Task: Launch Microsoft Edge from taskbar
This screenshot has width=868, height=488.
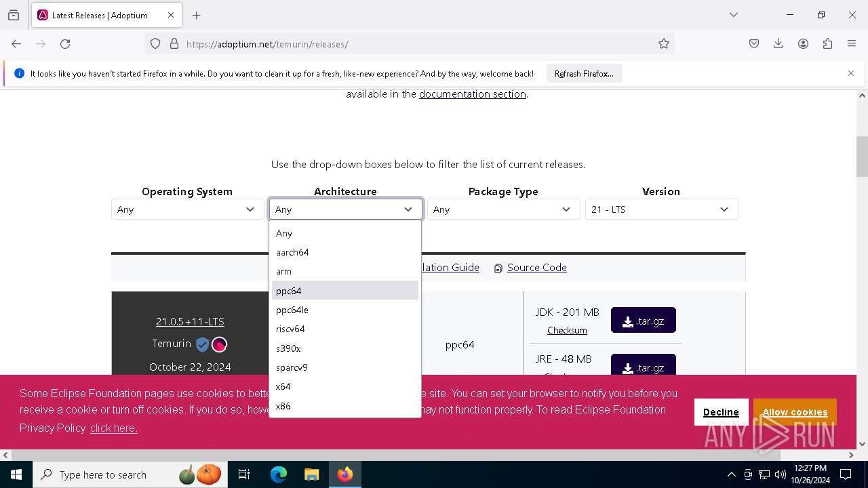Action: (279, 474)
